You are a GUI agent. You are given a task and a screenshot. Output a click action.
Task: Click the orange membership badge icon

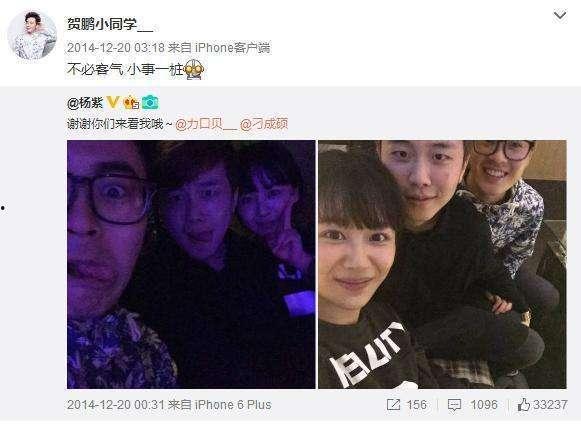tap(131, 102)
